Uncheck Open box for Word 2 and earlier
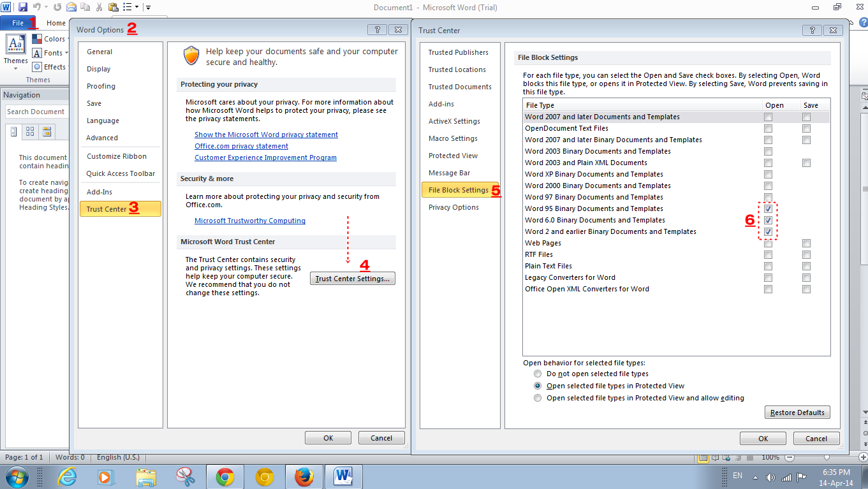Screen dimensions: 868x489 click(x=769, y=231)
